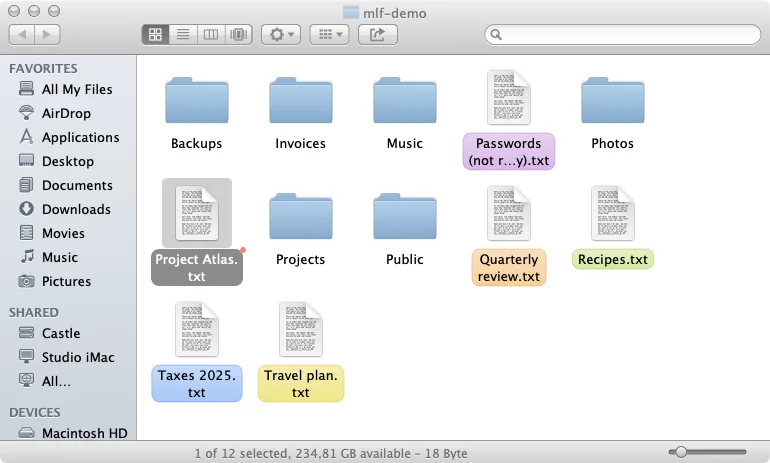This screenshot has width=770, height=463.
Task: Open the item arrangement dropdown
Action: [330, 34]
